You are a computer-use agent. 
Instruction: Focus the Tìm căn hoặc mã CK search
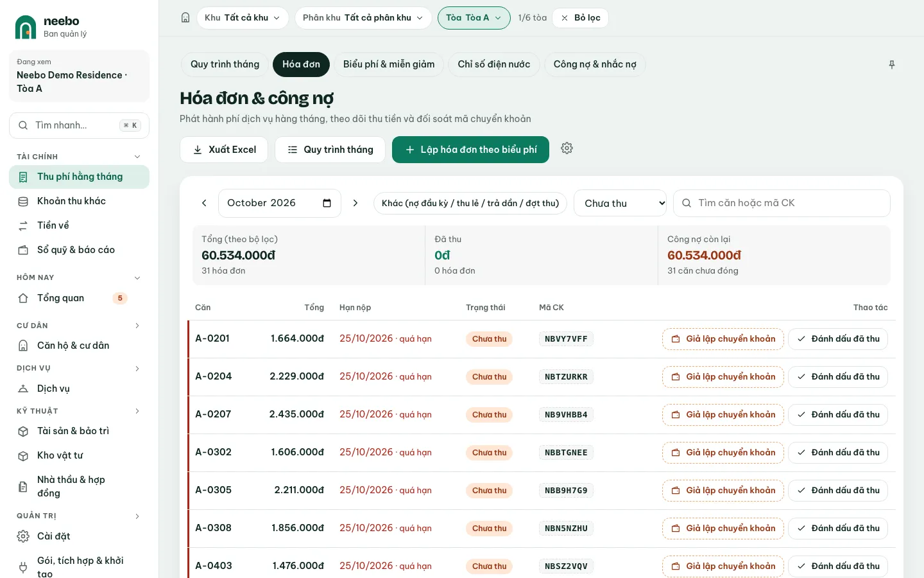[x=782, y=203]
